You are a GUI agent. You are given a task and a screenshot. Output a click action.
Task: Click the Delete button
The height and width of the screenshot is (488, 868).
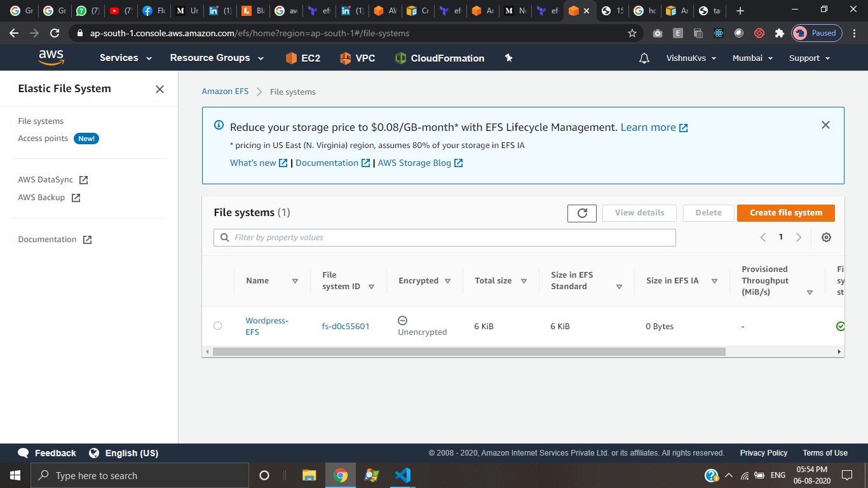click(709, 213)
